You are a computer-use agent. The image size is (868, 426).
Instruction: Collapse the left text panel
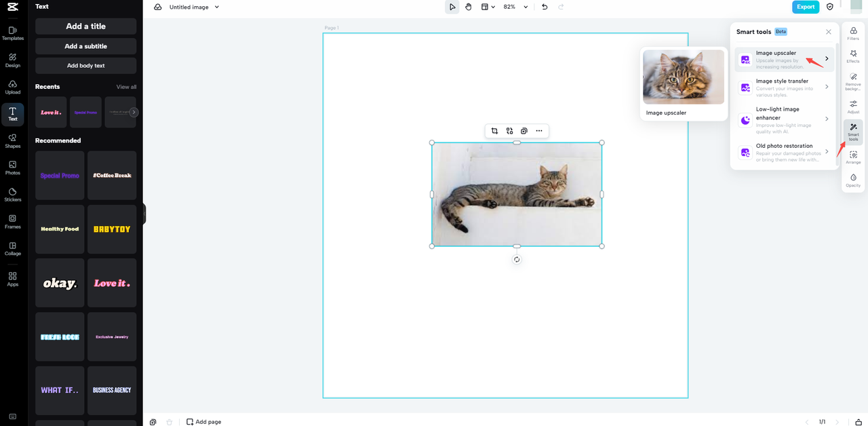pos(144,214)
